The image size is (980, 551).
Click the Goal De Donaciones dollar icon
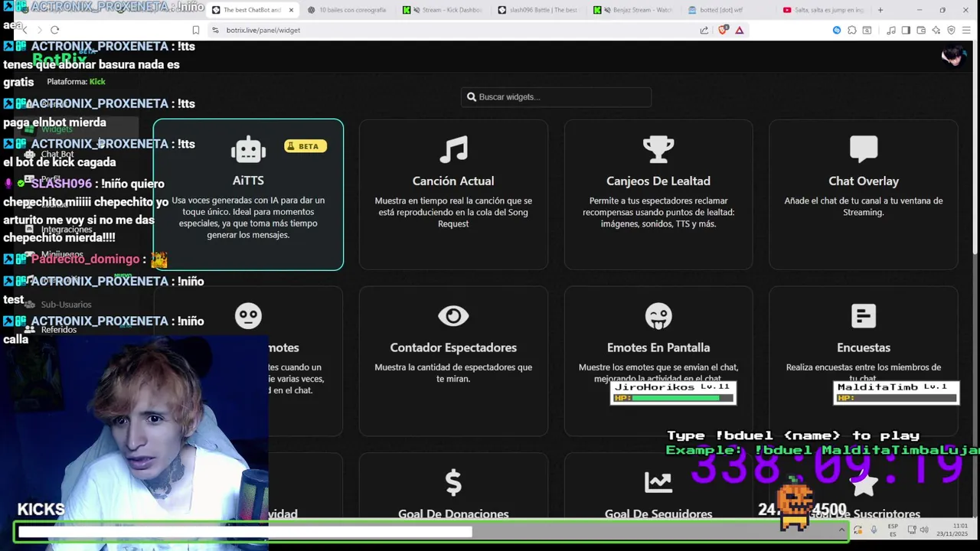tap(453, 482)
